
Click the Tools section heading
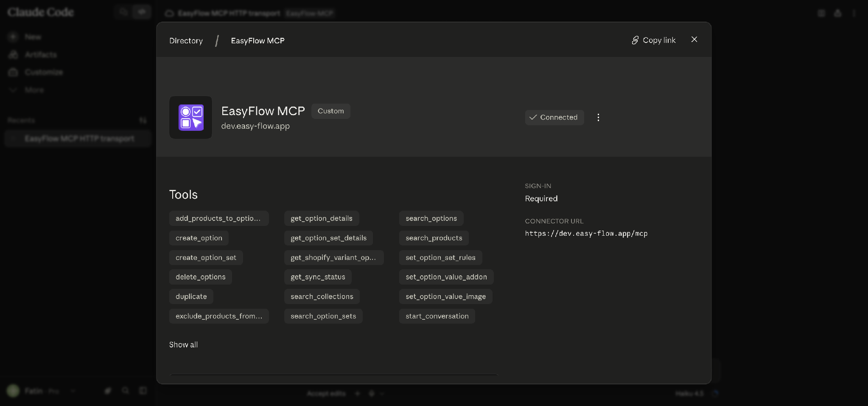point(183,195)
